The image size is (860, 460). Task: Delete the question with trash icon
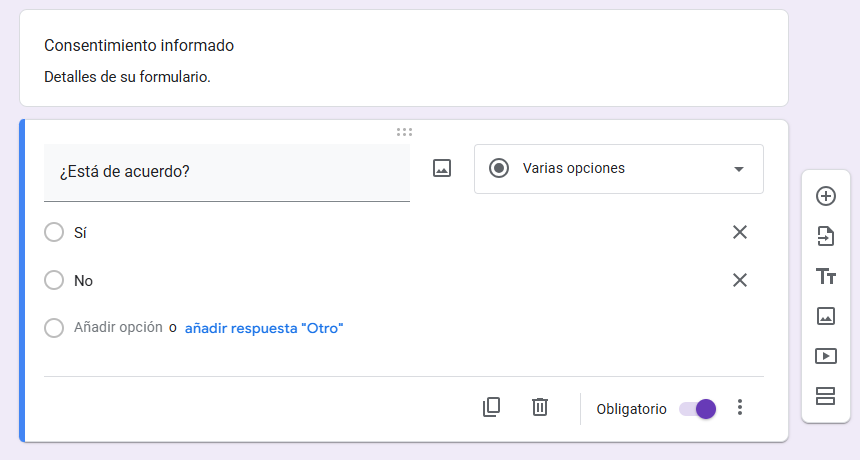click(x=540, y=407)
